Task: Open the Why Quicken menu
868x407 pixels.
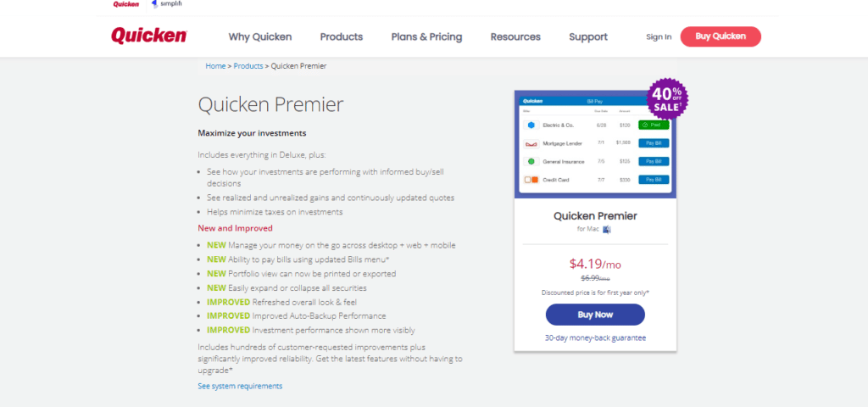Action: click(260, 37)
